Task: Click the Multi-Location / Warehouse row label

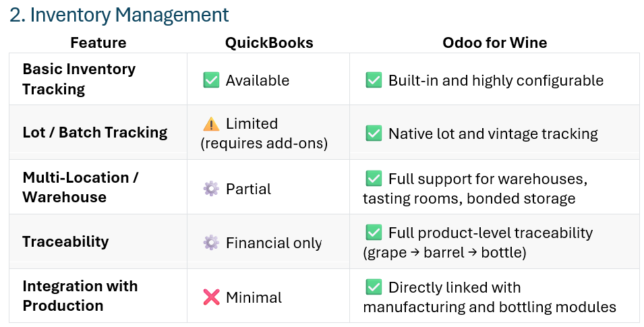Action: 80,187
